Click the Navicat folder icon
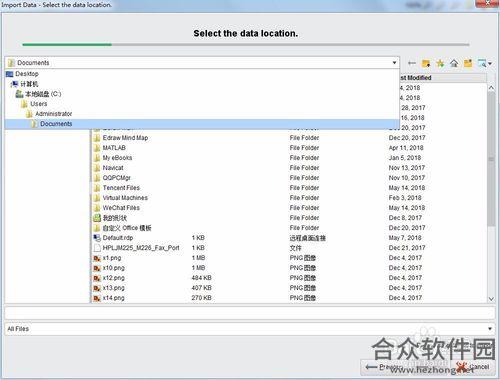Image resolution: width=500 pixels, height=380 pixels. point(97,168)
